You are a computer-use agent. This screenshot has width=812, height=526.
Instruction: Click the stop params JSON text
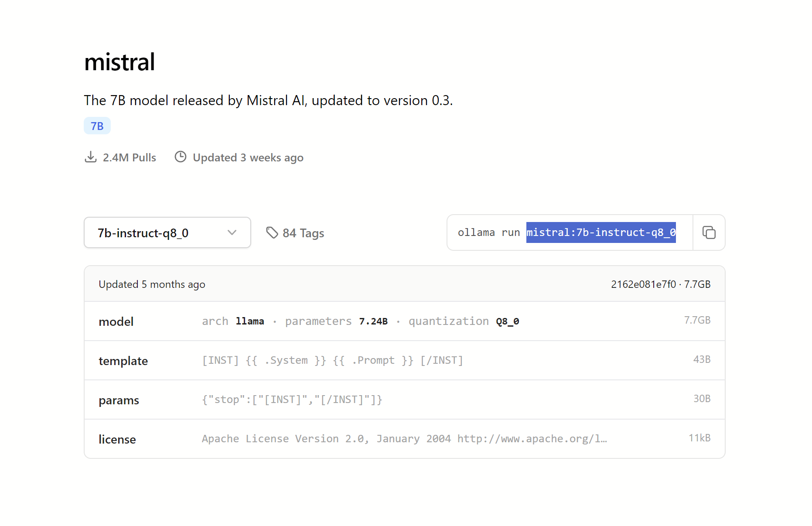click(292, 400)
